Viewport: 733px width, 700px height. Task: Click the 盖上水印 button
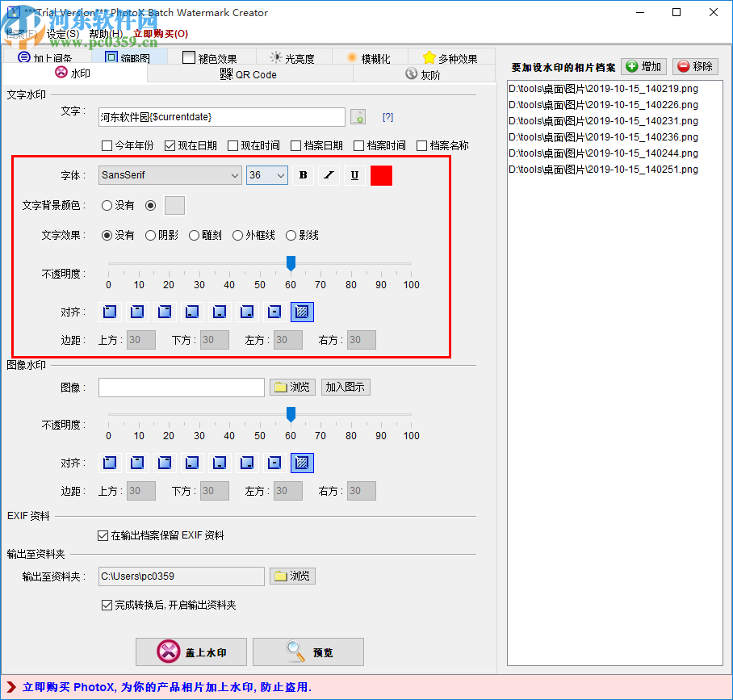191,652
